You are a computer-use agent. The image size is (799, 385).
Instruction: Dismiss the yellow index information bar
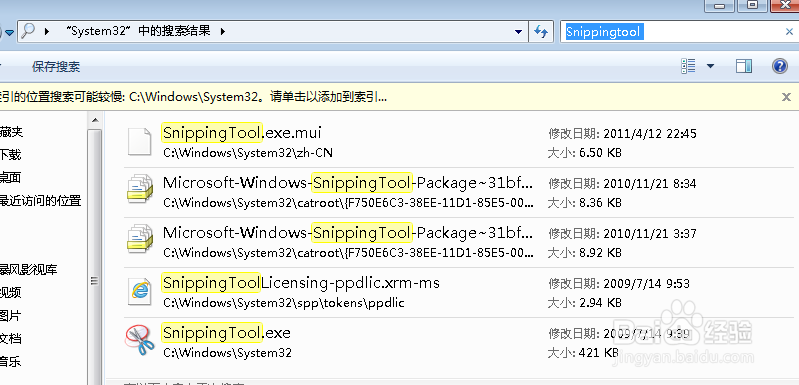(786, 97)
